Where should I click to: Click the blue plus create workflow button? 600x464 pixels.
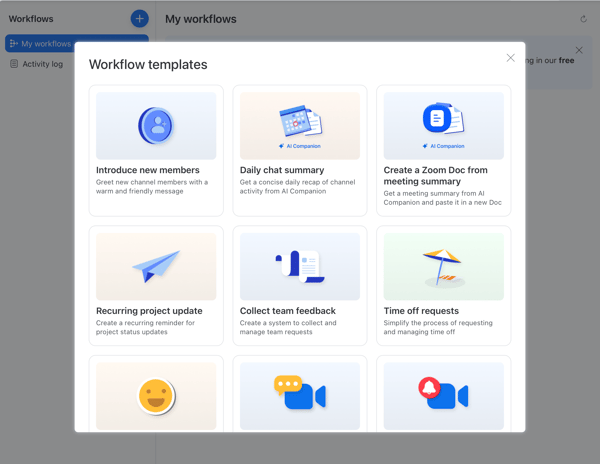tap(139, 19)
